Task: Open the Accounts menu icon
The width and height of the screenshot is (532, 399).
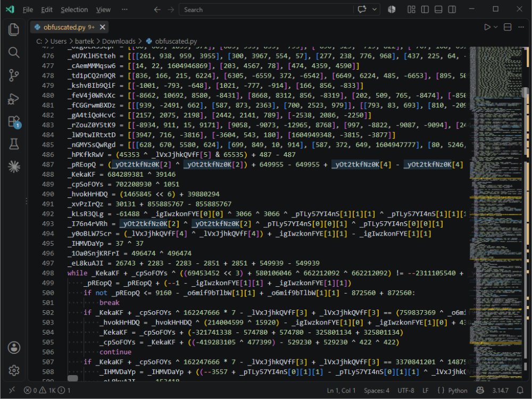Action: [x=14, y=347]
